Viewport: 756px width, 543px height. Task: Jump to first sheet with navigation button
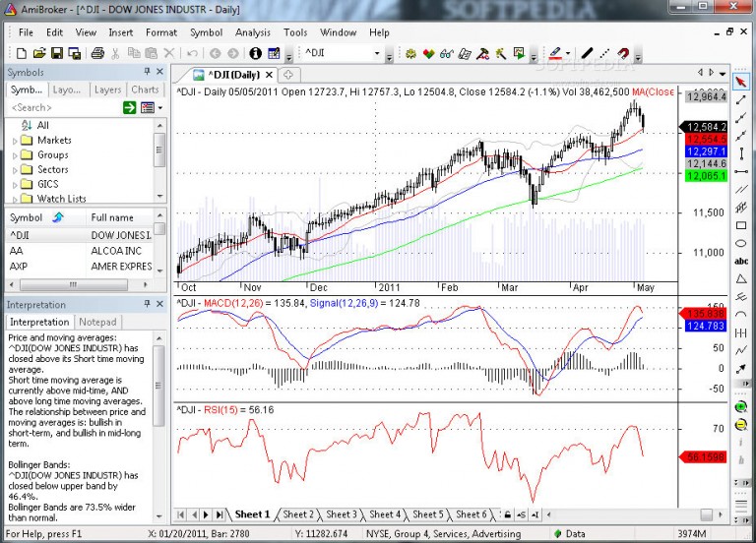(181, 514)
